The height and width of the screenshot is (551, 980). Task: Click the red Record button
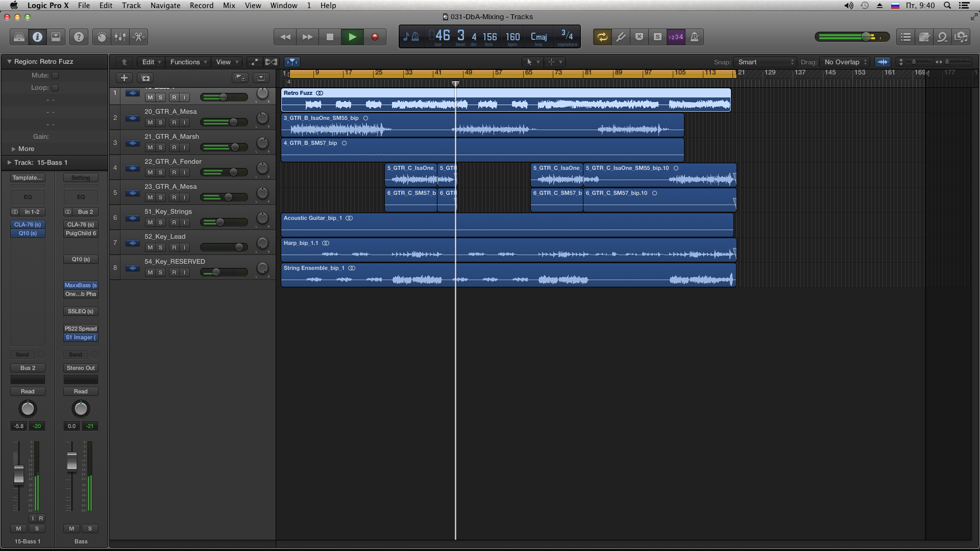coord(375,37)
